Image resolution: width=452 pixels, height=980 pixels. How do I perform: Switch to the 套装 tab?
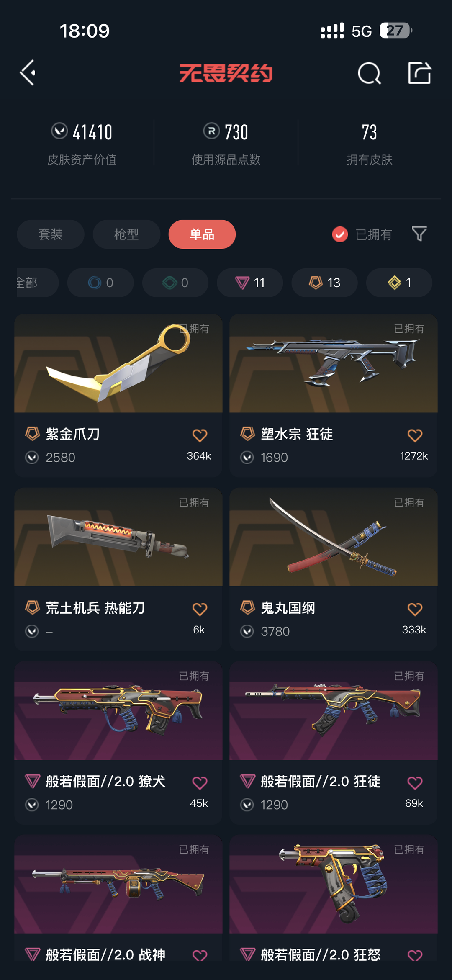51,234
